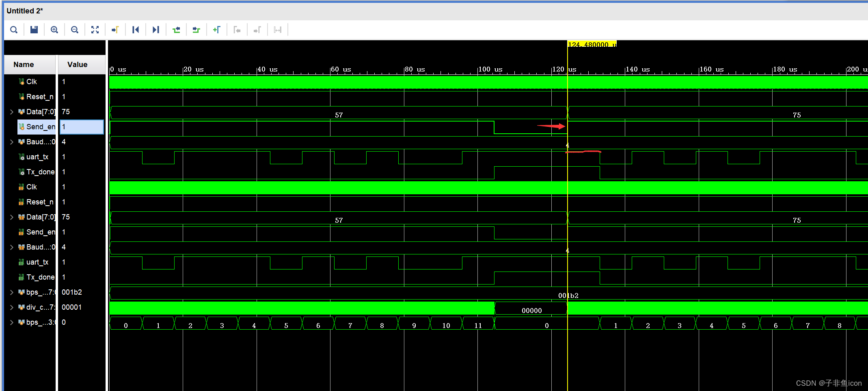Expand the bps_...7: signal with value 001b2
Viewport: 868px width, 391px height.
11,292
